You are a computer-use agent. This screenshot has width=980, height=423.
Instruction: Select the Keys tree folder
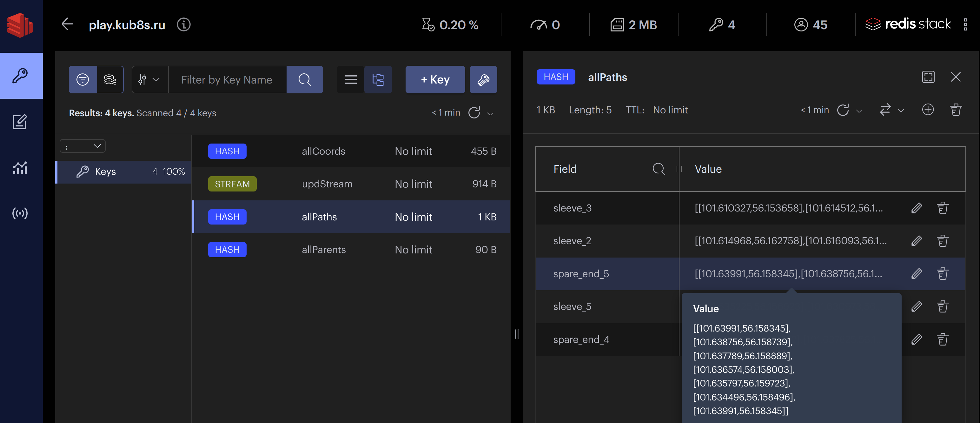pos(124,172)
